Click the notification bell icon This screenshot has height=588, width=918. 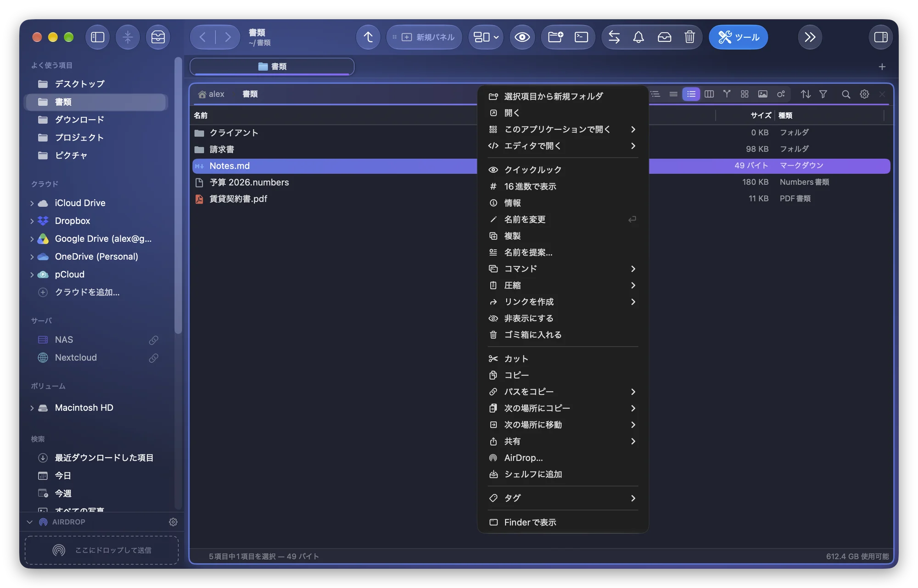coord(638,37)
